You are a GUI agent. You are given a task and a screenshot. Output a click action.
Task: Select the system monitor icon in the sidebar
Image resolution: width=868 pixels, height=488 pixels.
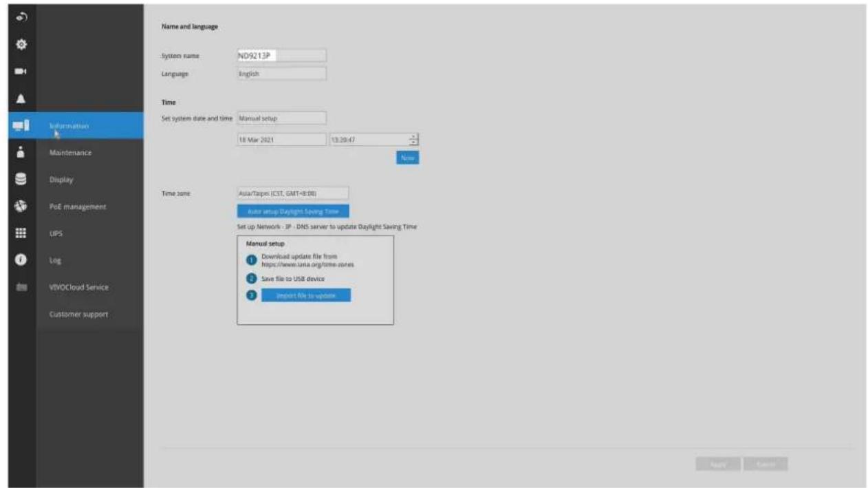point(21,125)
